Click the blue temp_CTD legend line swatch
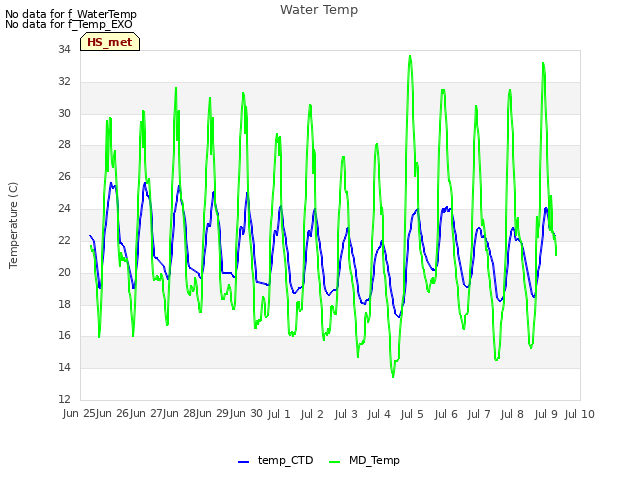 243,462
